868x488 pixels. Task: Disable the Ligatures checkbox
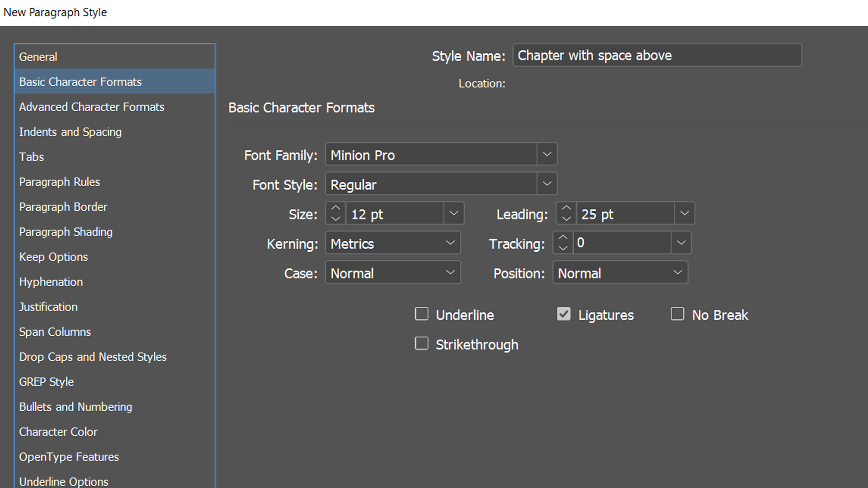563,314
